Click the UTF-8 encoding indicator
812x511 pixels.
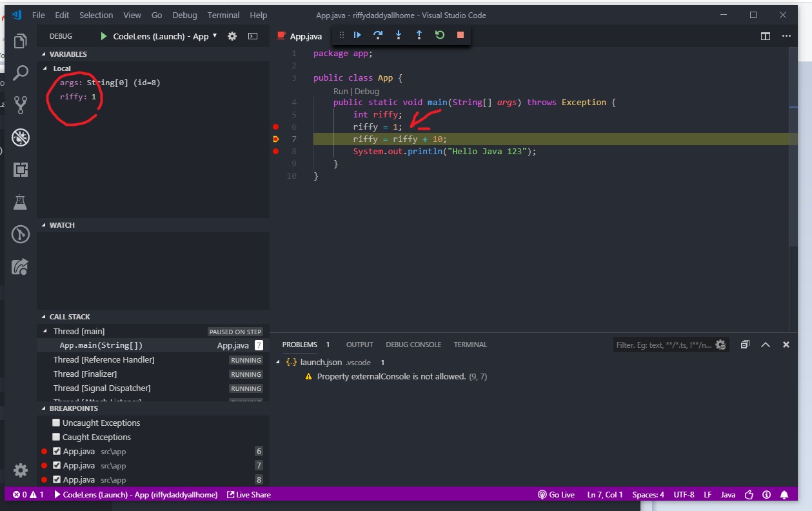pyautogui.click(x=684, y=495)
